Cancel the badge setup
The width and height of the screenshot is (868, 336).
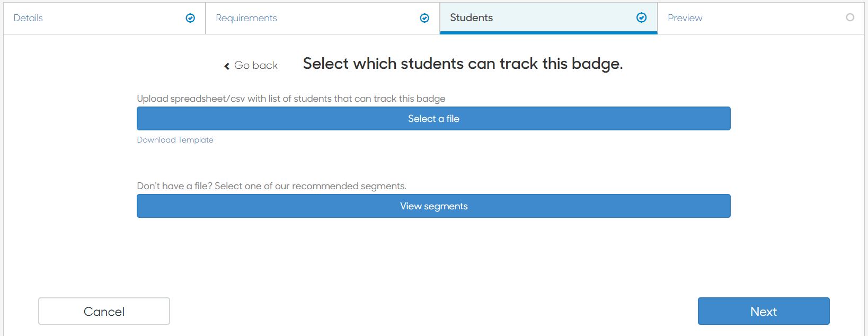point(104,311)
